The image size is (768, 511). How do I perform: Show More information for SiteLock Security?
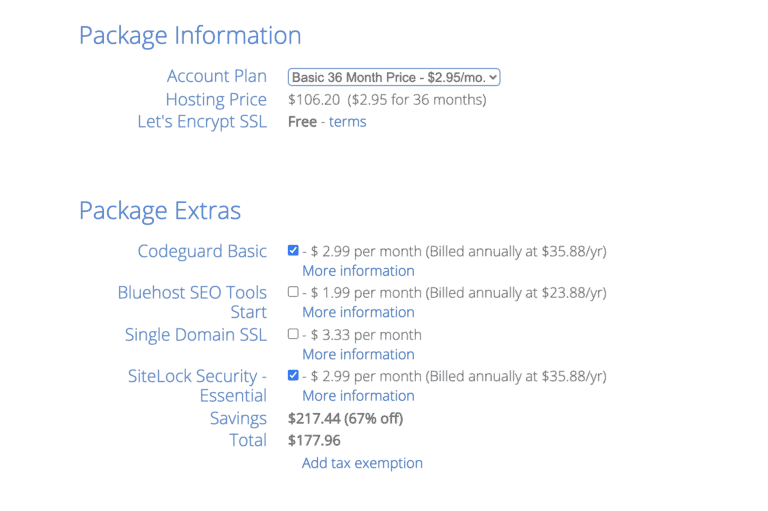point(358,396)
